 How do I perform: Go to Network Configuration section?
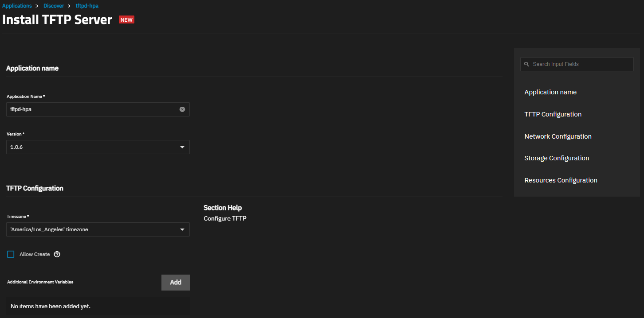558,136
